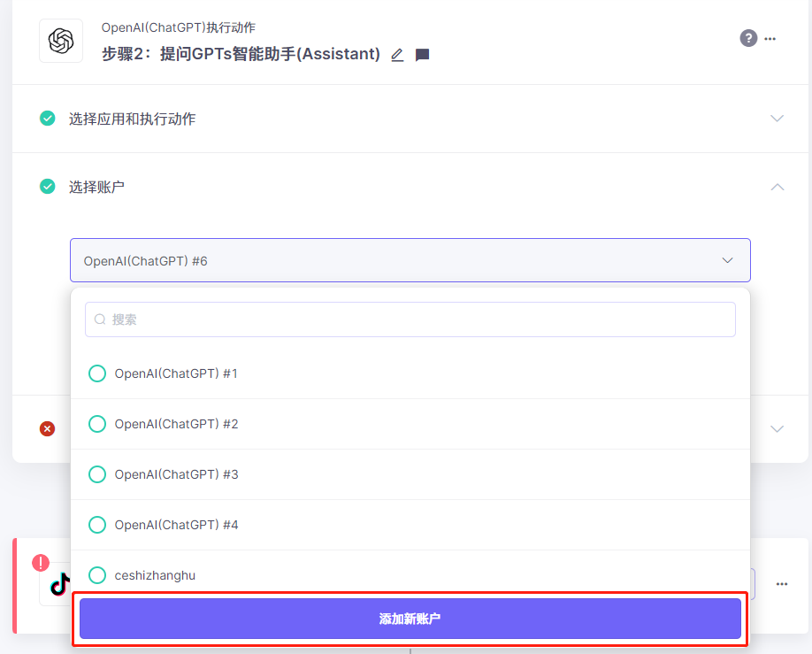Expand the 选择应用和执行动作 section chevron
The height and width of the screenshot is (654, 812).
coord(777,119)
